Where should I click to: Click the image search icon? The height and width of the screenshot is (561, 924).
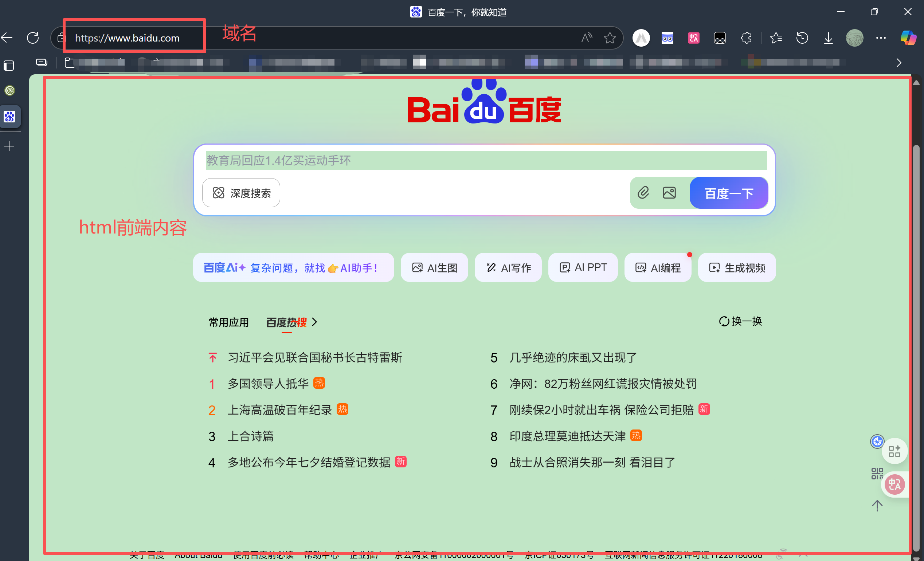click(x=669, y=193)
